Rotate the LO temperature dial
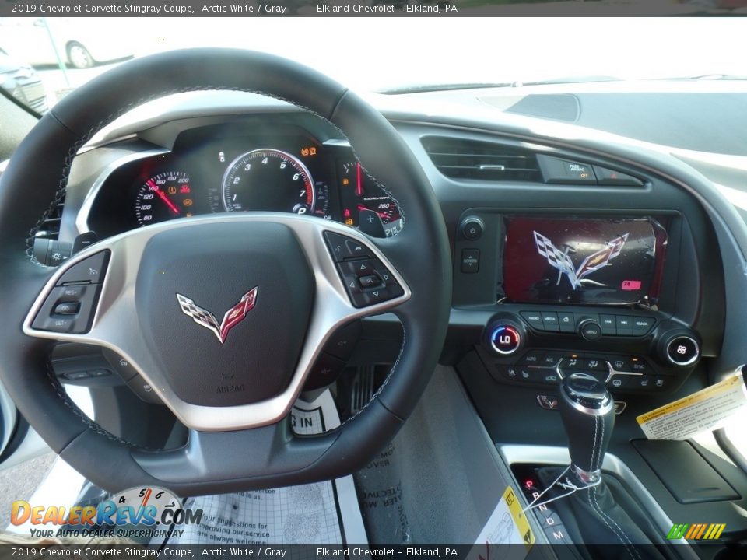 click(505, 340)
